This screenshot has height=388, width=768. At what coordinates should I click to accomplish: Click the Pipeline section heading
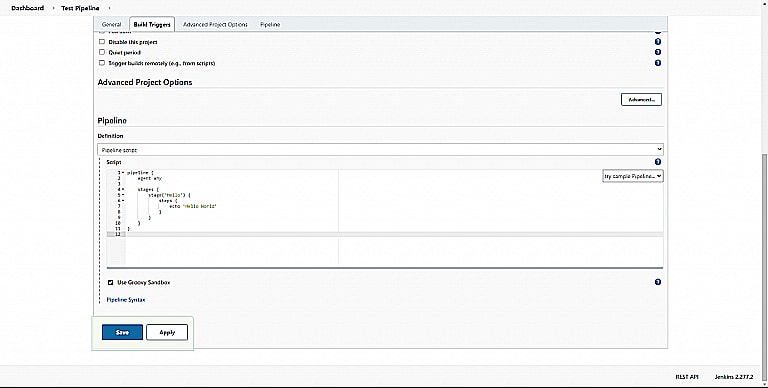(112, 121)
